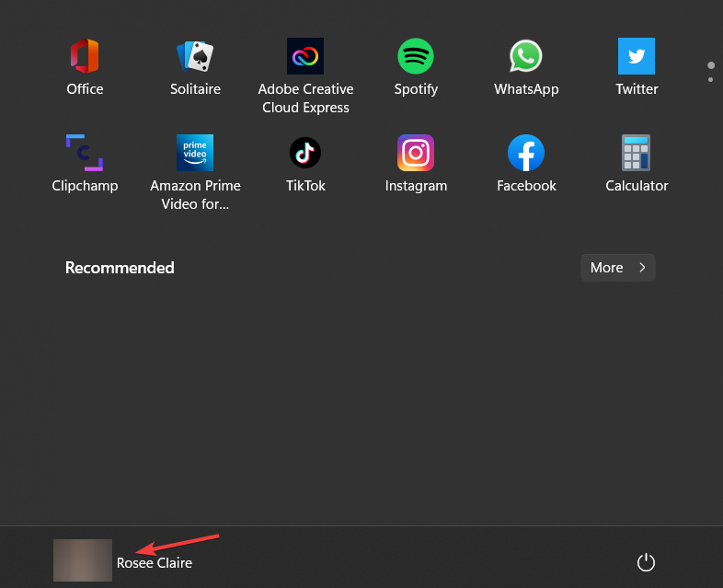Click the user profile picture
This screenshot has width=723, height=588.
click(x=83, y=559)
